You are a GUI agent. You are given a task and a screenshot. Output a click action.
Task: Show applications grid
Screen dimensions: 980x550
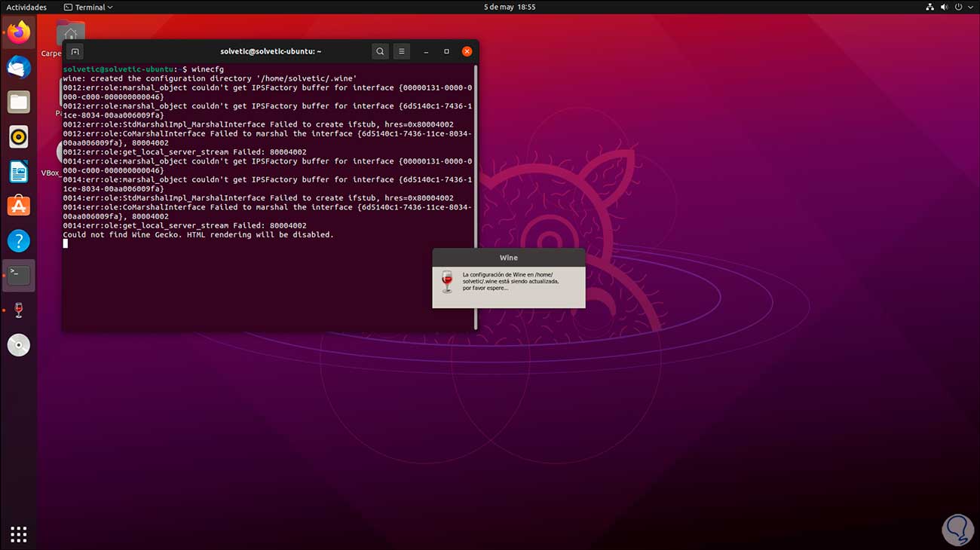point(19,534)
